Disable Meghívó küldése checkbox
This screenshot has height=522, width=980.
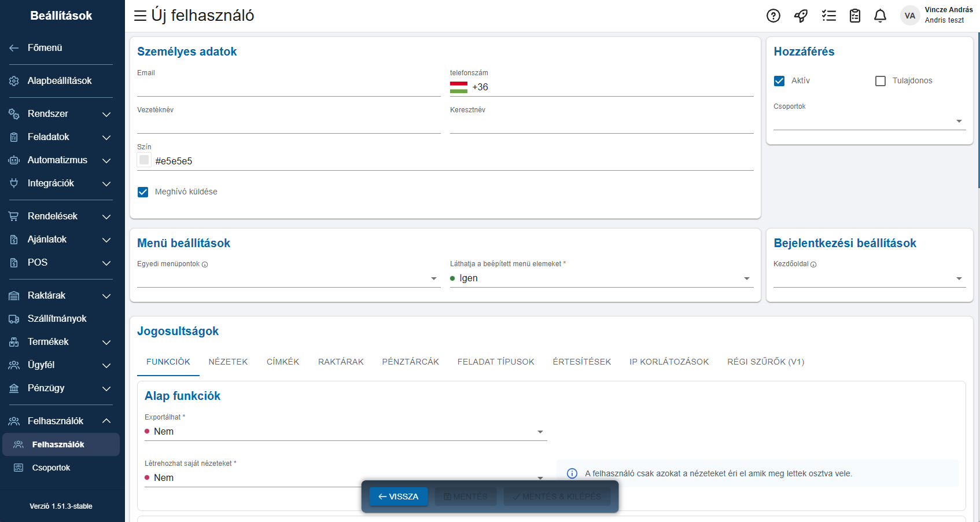pos(143,192)
